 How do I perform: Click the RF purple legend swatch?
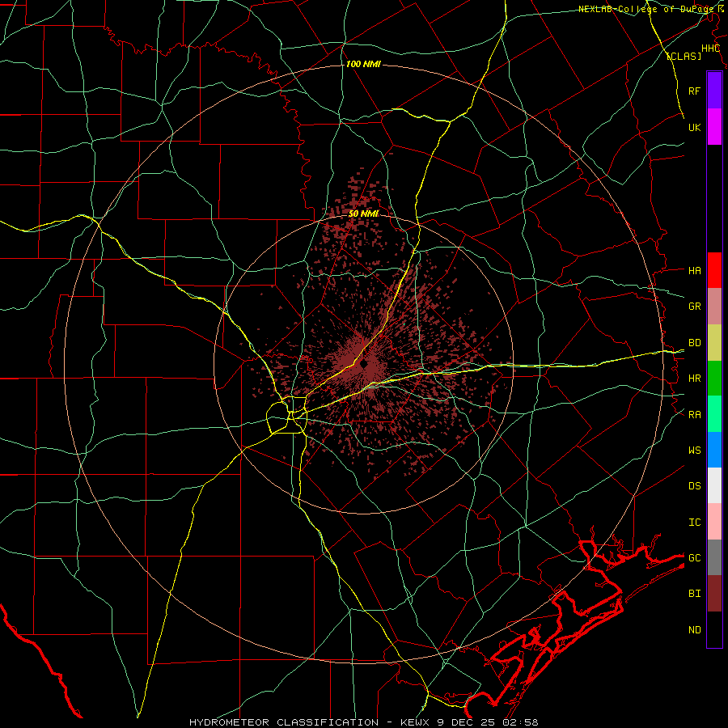[x=714, y=91]
